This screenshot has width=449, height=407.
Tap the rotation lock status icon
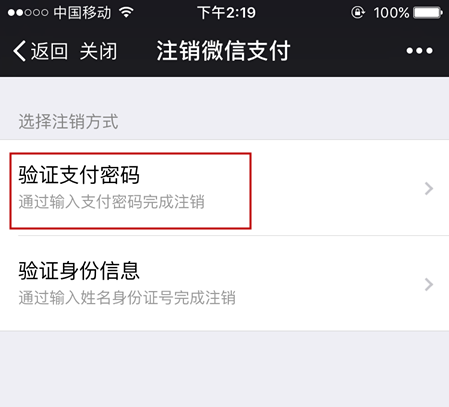(x=358, y=13)
